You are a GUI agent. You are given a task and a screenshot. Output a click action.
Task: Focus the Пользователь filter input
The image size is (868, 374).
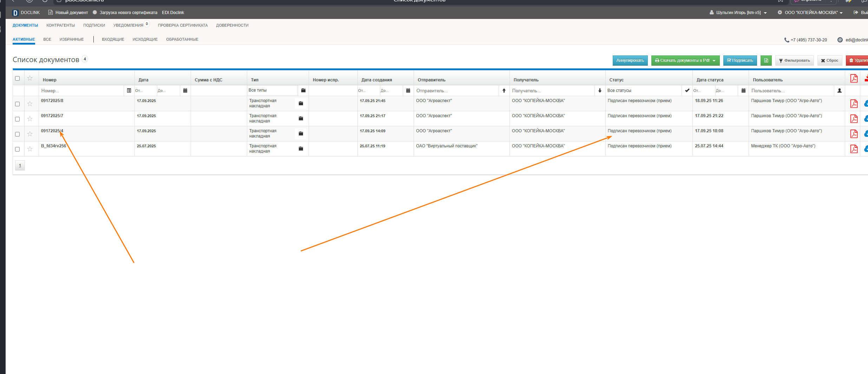pos(792,91)
